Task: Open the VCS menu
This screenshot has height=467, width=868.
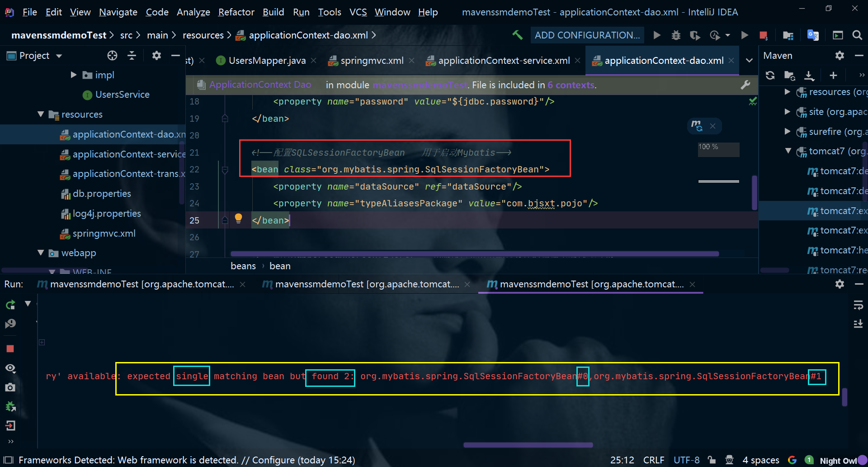Action: (x=358, y=12)
